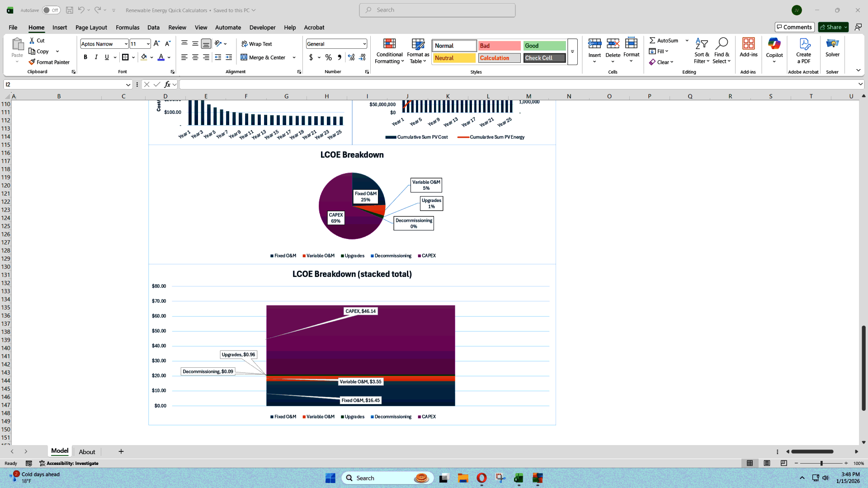Click the Share button
Image resolution: width=868 pixels, height=488 pixels.
832,27
